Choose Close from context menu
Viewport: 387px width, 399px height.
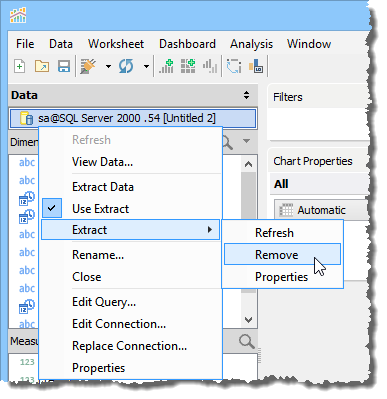tap(130, 277)
